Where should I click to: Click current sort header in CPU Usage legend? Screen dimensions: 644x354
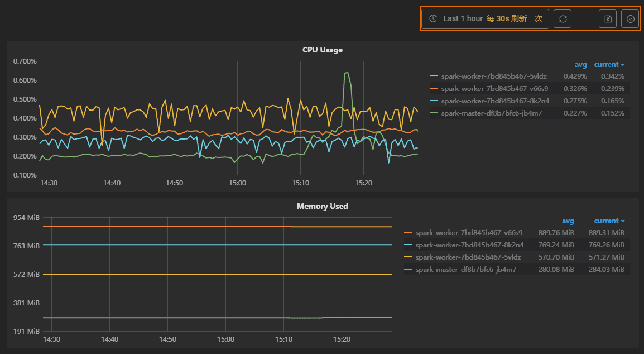(609, 65)
